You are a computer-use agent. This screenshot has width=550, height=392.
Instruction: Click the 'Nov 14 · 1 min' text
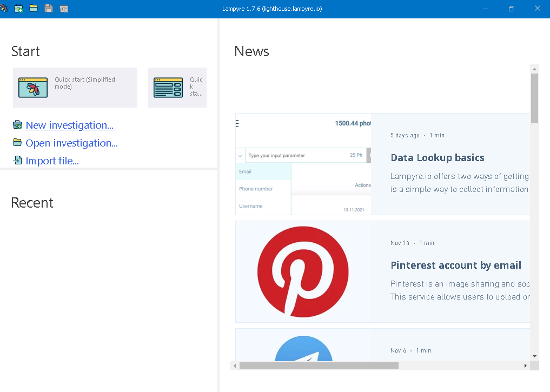[x=412, y=243]
